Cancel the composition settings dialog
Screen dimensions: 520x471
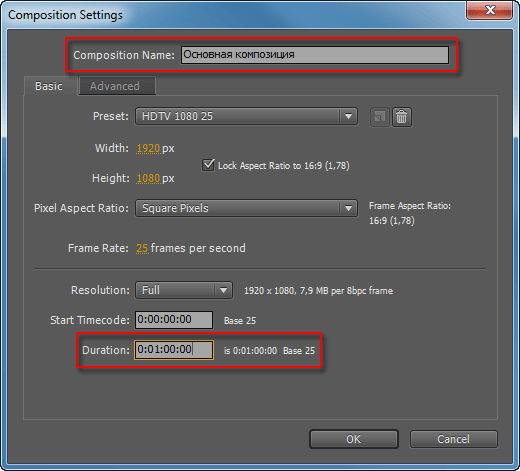453,439
